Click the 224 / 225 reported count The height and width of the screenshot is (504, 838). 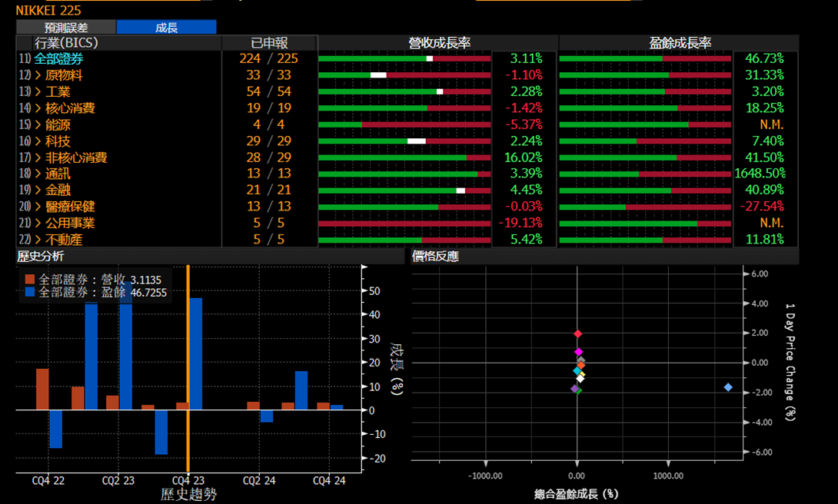point(269,58)
